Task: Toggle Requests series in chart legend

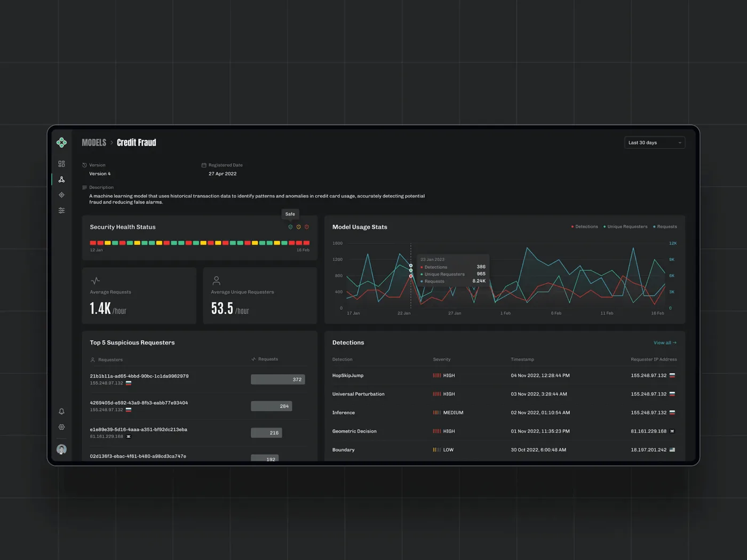Action: tap(665, 227)
